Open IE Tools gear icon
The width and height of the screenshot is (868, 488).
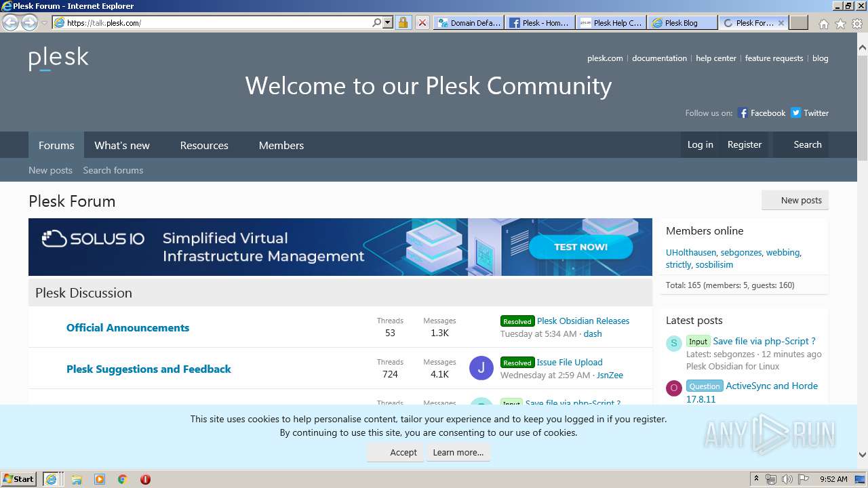pyautogui.click(x=856, y=23)
